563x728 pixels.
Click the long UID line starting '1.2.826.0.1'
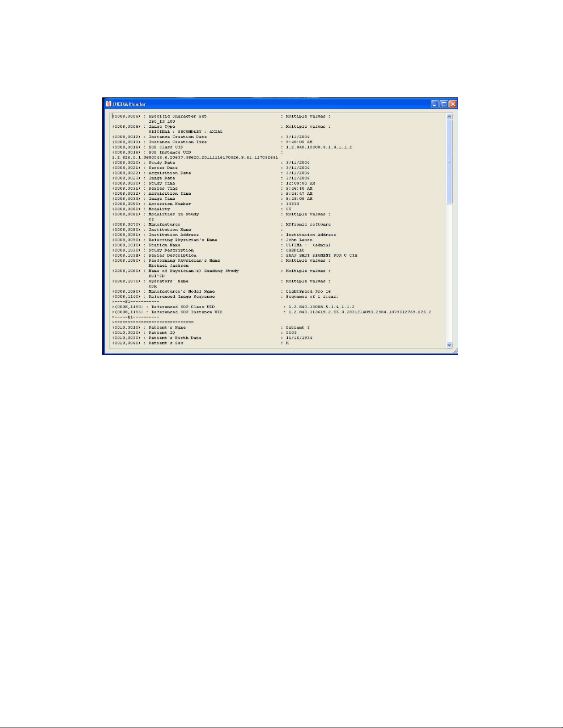(x=195, y=158)
